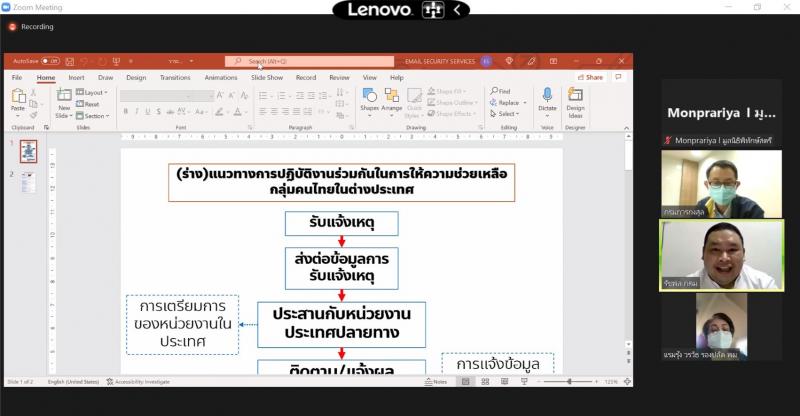
Task: Click the Increase Font Size icon
Action: coord(220,95)
